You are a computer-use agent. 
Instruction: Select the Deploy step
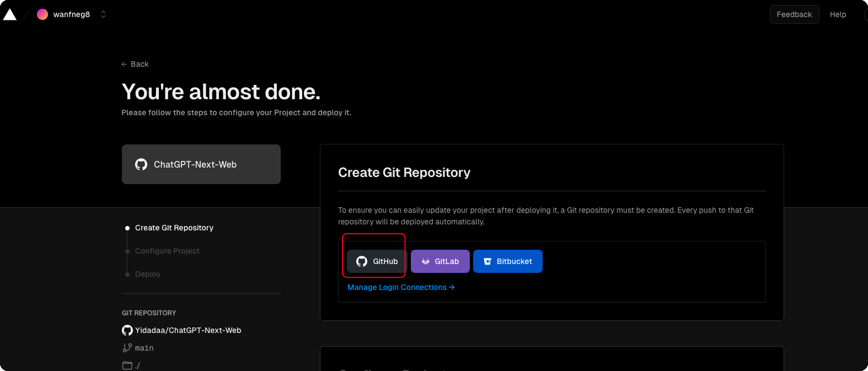click(x=148, y=274)
